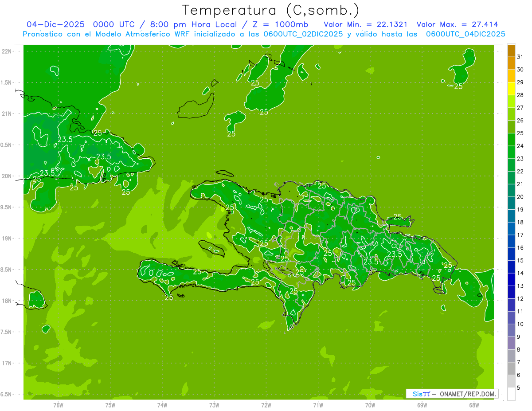This screenshot has width=532, height=411.
Task: Click the dark orange legend swatch above 31
Action: click(511, 51)
